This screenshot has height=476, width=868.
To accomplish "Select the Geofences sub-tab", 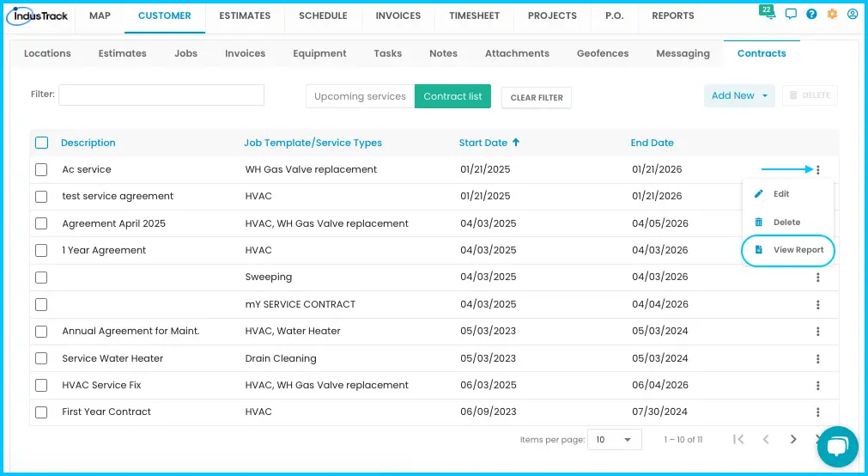I will (x=603, y=53).
